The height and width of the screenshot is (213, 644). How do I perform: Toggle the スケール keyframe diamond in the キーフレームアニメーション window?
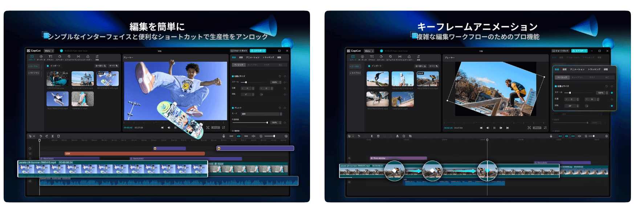[x=612, y=93]
